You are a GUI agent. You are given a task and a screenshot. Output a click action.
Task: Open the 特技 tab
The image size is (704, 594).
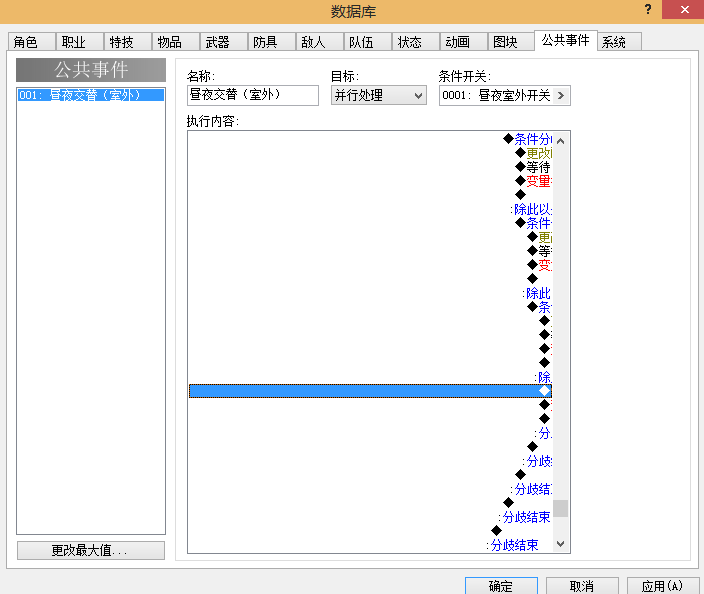pyautogui.click(x=128, y=42)
